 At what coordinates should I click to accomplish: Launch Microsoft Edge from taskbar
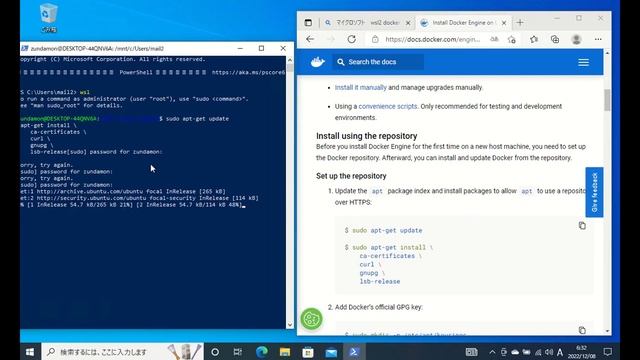[262, 352]
